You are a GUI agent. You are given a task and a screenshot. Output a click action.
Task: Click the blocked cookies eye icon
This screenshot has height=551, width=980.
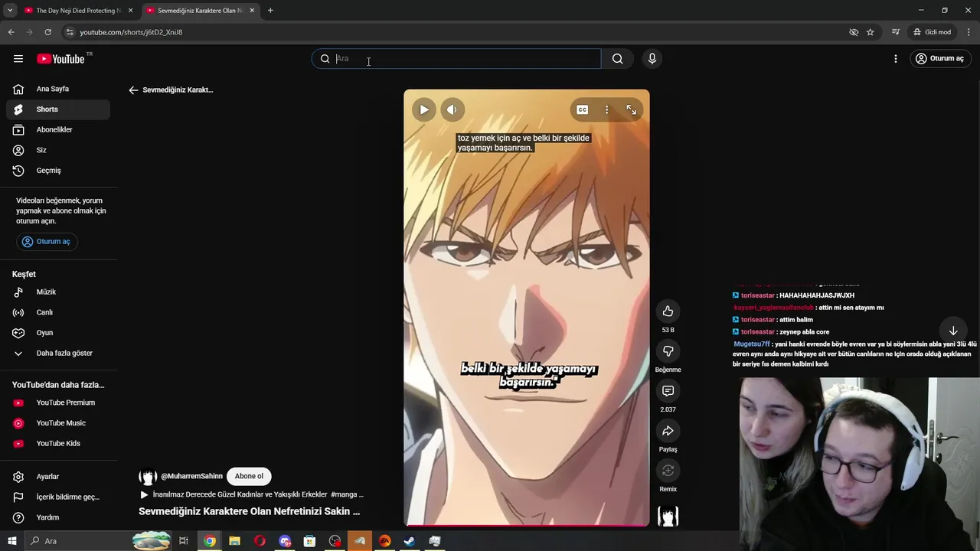pyautogui.click(x=854, y=32)
